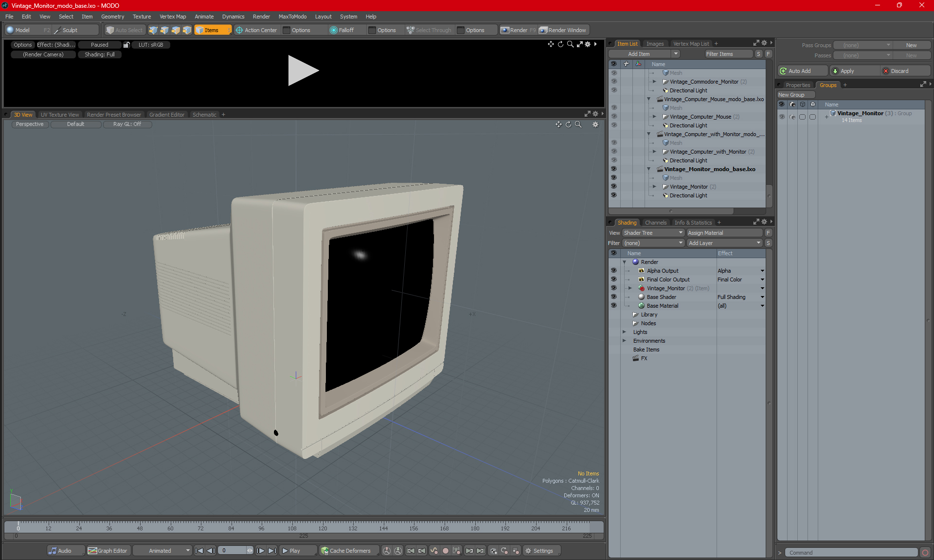
Task: Click the Action Center icon
Action: tap(239, 30)
